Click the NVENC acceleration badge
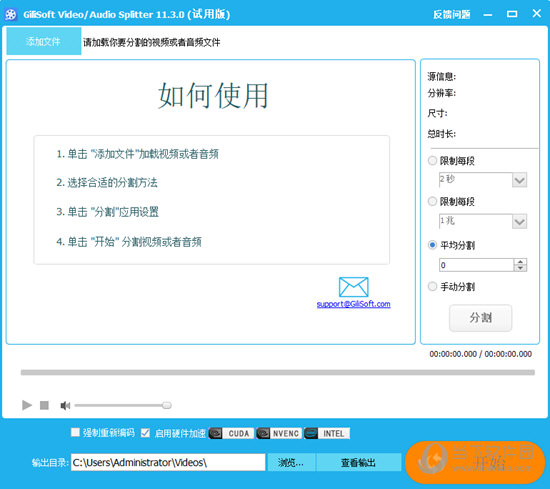 pyautogui.click(x=279, y=433)
